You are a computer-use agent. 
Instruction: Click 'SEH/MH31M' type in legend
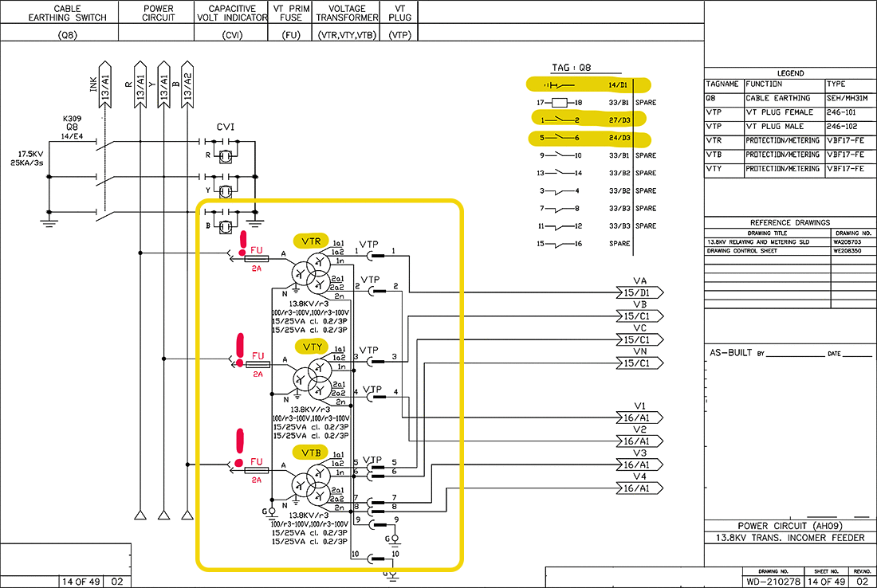click(x=848, y=98)
